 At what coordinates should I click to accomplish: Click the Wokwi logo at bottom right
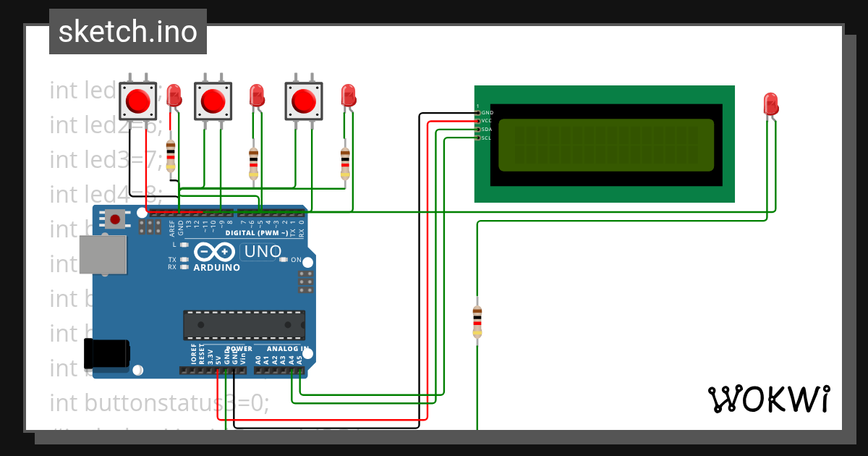click(770, 397)
